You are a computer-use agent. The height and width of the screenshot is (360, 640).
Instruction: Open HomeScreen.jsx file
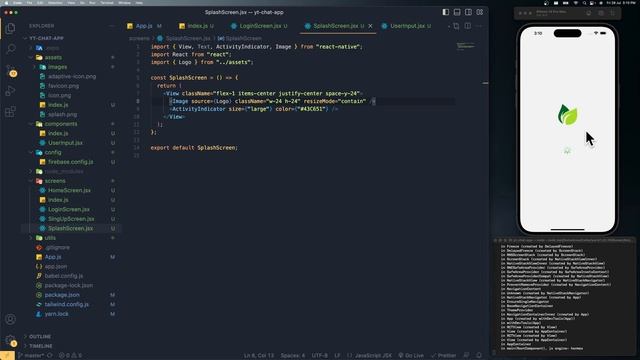pos(69,190)
